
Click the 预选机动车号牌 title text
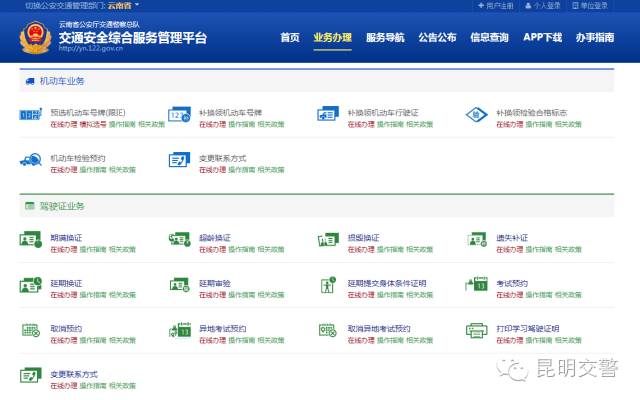88,112
